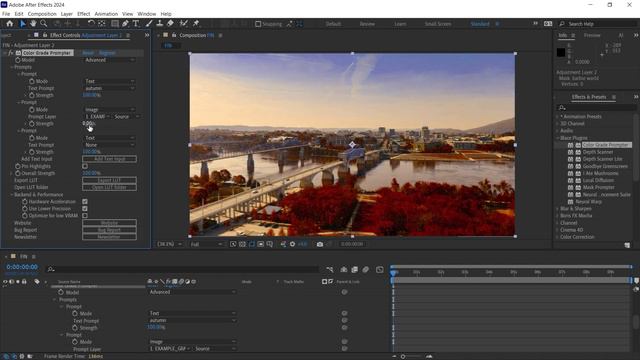640x360 pixels.
Task: Click the timeline navigator bar above the time ruler
Action: click(x=512, y=267)
